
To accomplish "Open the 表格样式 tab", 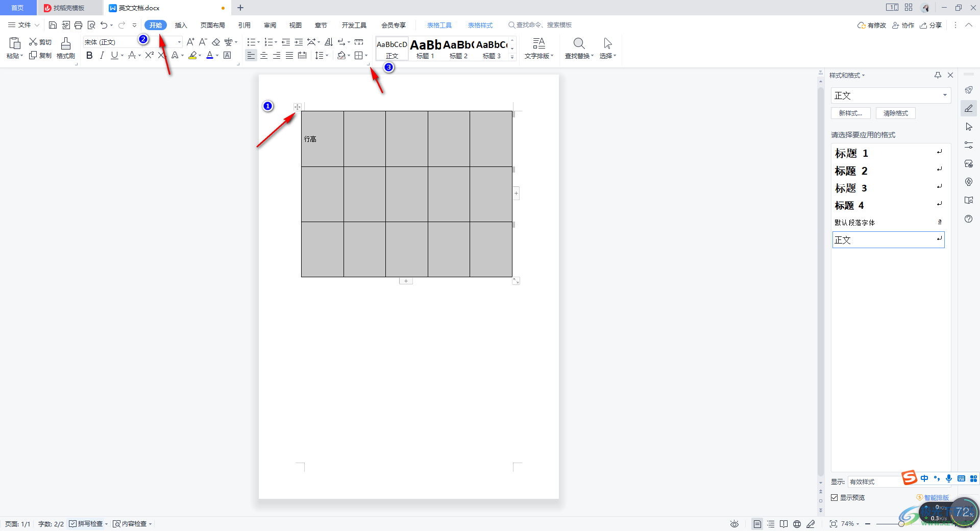I will click(x=480, y=25).
